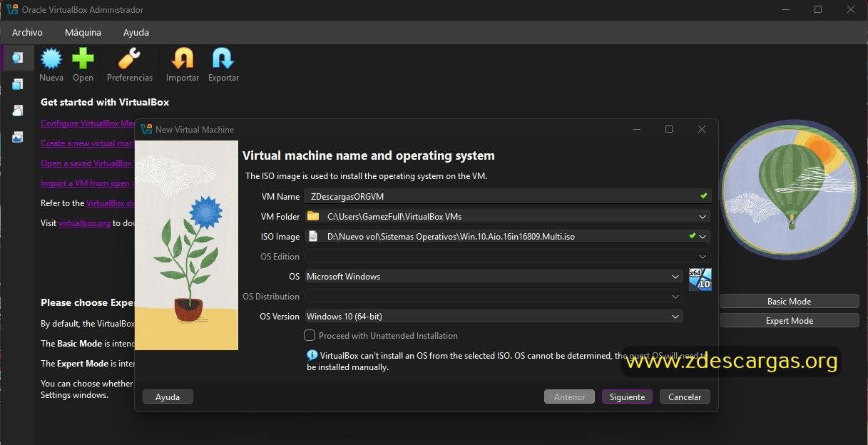Image resolution: width=868 pixels, height=445 pixels.
Task: Click the VirtualBox logo in the main title bar
Action: [12, 10]
